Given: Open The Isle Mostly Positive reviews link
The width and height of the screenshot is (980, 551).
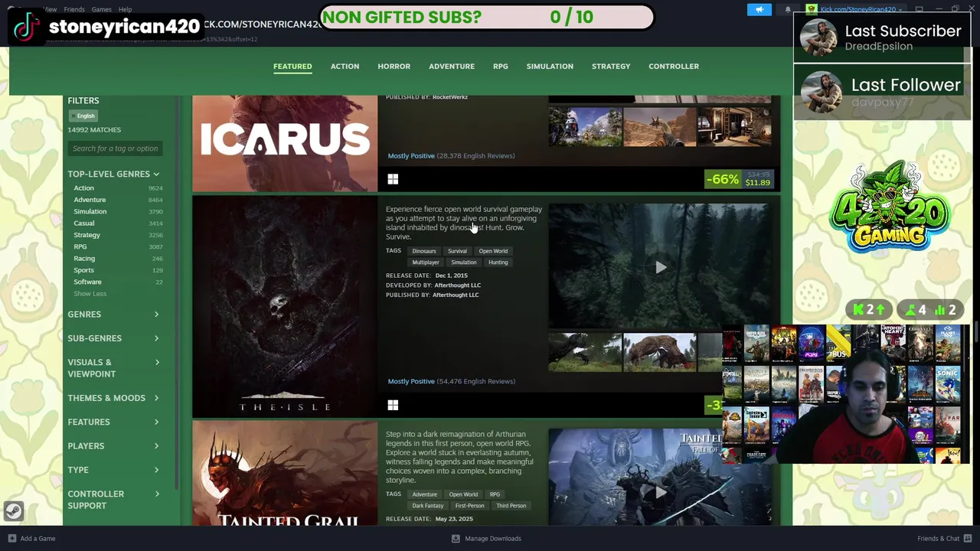Looking at the screenshot, I should [x=451, y=381].
